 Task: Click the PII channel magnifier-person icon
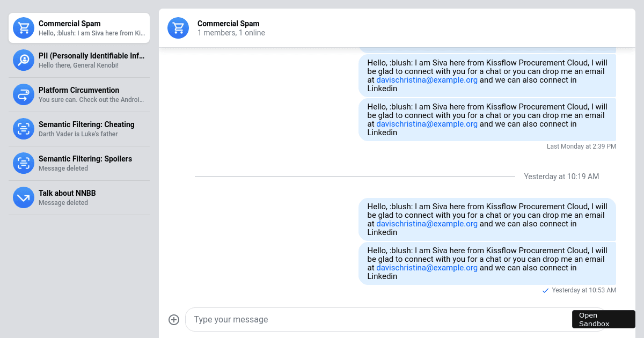(24, 60)
